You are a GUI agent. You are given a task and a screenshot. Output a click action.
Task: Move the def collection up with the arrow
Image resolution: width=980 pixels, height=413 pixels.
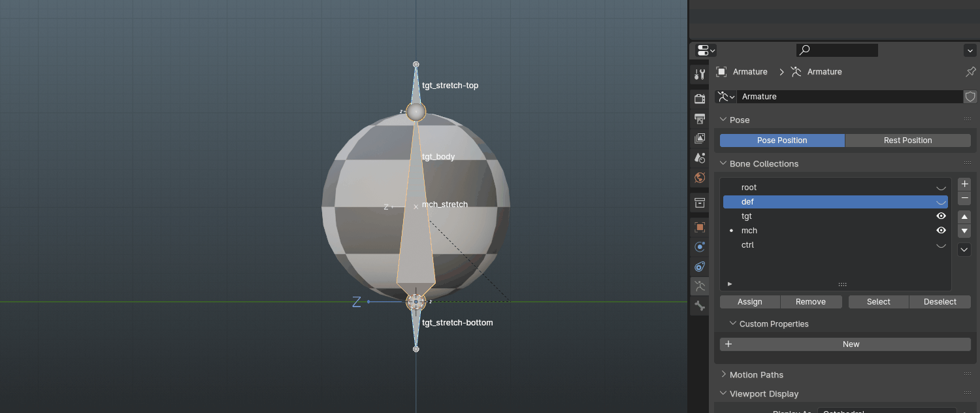tap(964, 216)
